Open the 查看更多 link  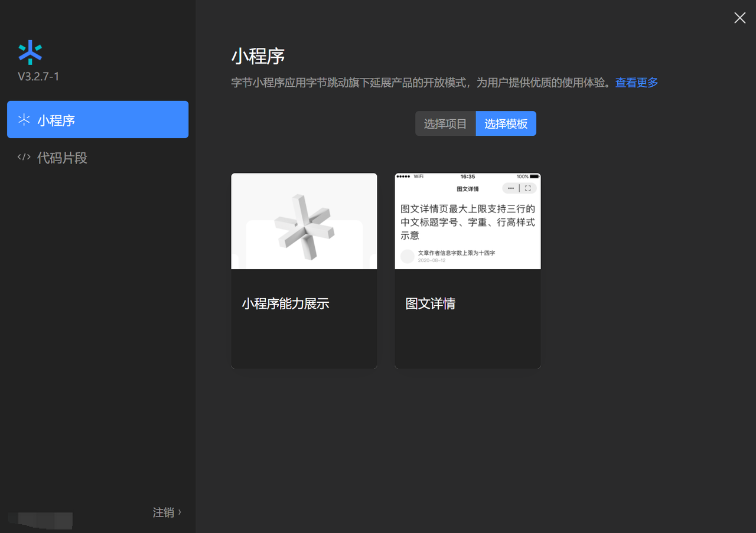tap(637, 83)
